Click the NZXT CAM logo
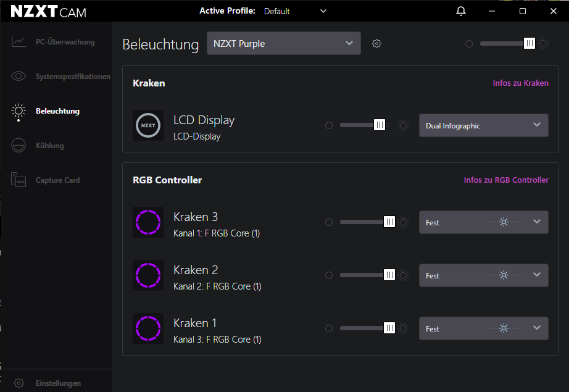 click(x=49, y=12)
